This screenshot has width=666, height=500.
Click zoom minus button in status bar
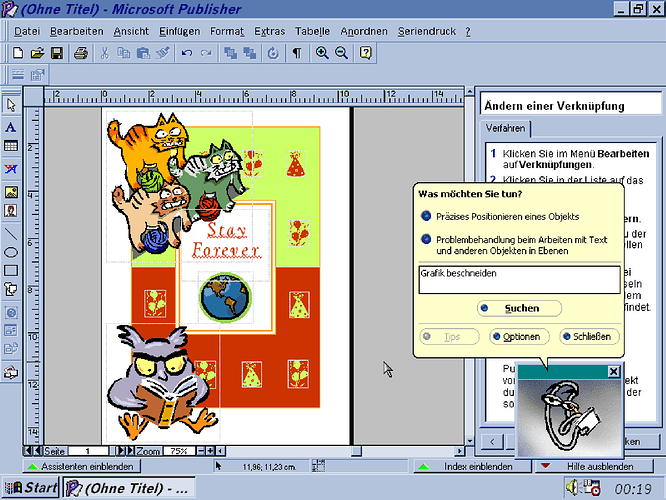coord(201,451)
